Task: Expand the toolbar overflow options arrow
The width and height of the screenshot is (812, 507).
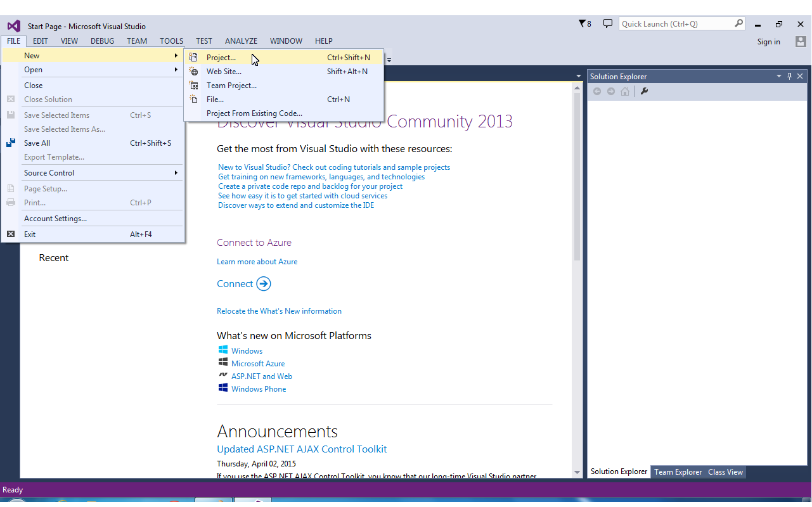Action: [x=389, y=60]
